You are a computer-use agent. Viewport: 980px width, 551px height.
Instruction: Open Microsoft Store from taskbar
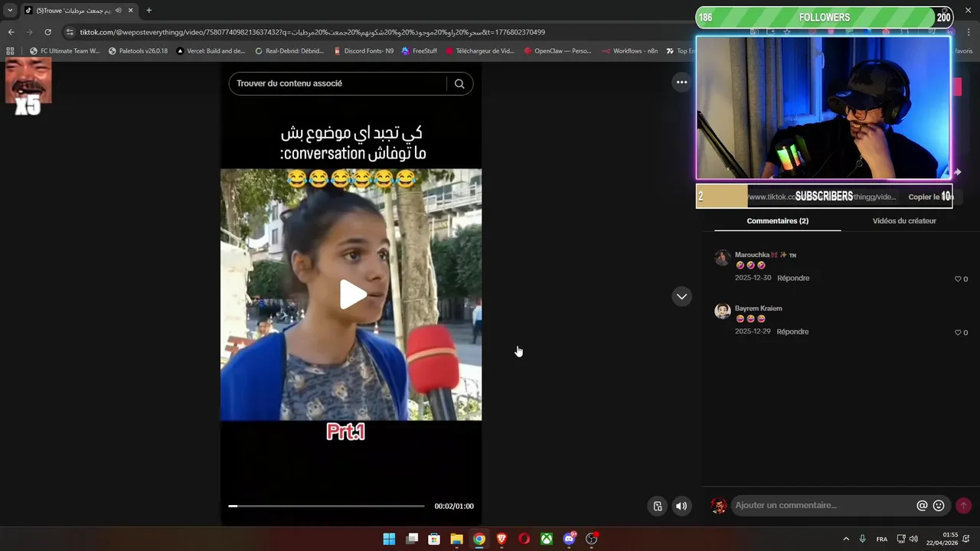click(434, 539)
